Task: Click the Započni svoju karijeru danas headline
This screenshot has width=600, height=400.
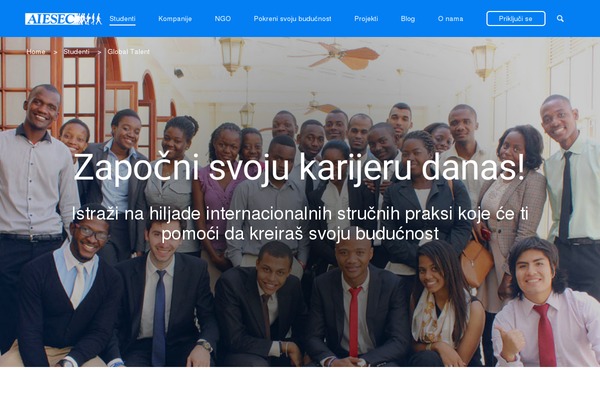Action: pos(299,168)
